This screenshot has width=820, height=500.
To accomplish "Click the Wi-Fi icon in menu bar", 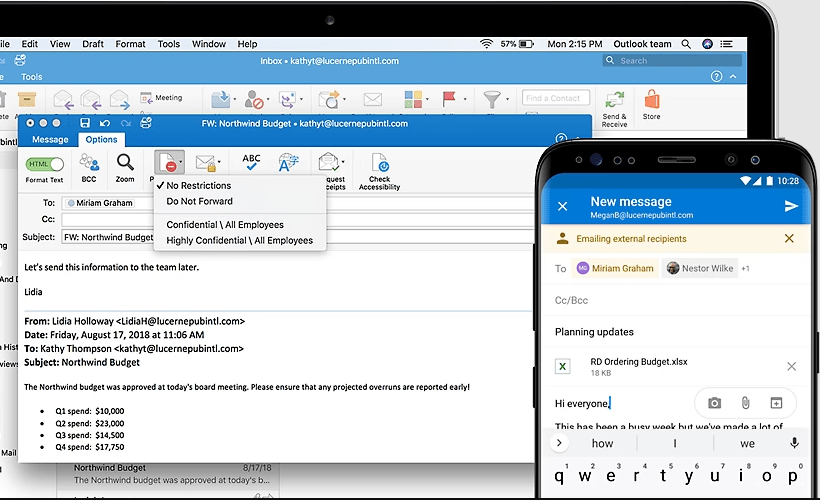I will tap(486, 44).
